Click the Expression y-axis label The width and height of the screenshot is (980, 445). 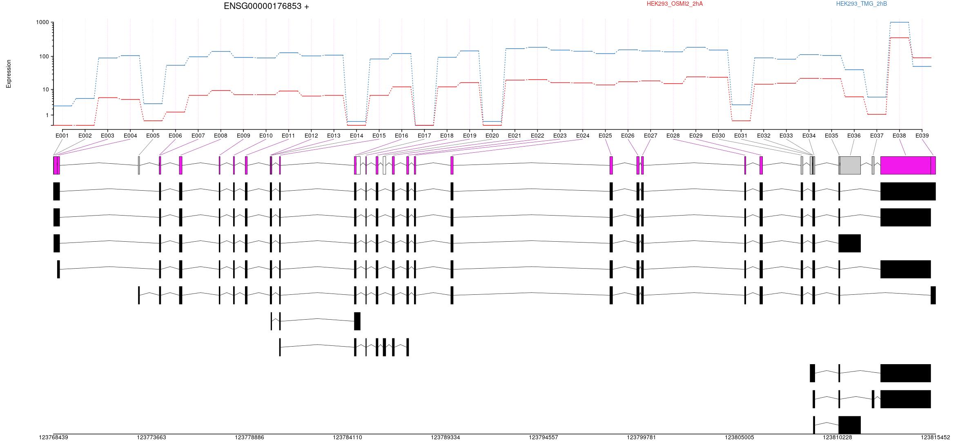pyautogui.click(x=9, y=74)
